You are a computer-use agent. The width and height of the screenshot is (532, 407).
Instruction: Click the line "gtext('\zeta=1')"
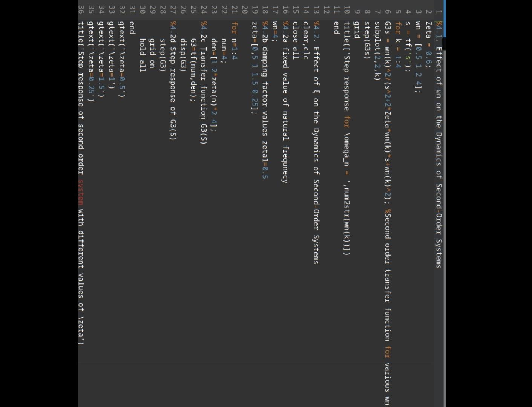[x=112, y=55]
